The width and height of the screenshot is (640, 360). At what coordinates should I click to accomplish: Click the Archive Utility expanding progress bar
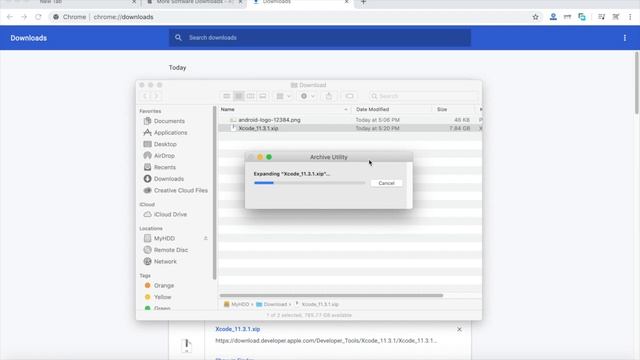(309, 183)
